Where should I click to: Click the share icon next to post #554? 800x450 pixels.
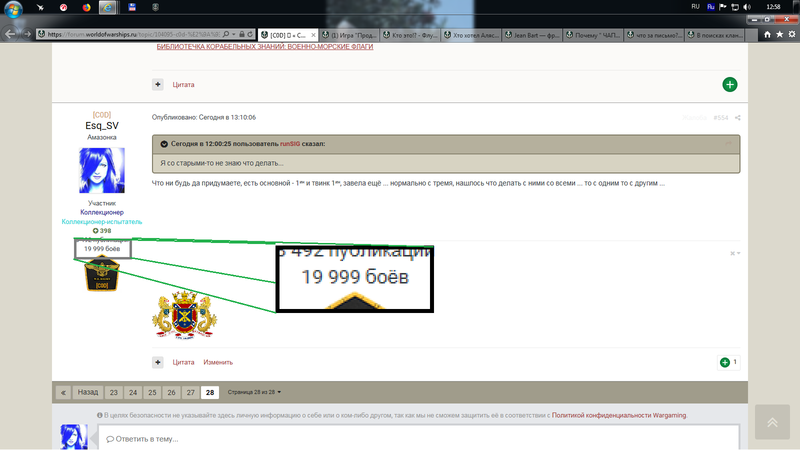click(x=738, y=118)
